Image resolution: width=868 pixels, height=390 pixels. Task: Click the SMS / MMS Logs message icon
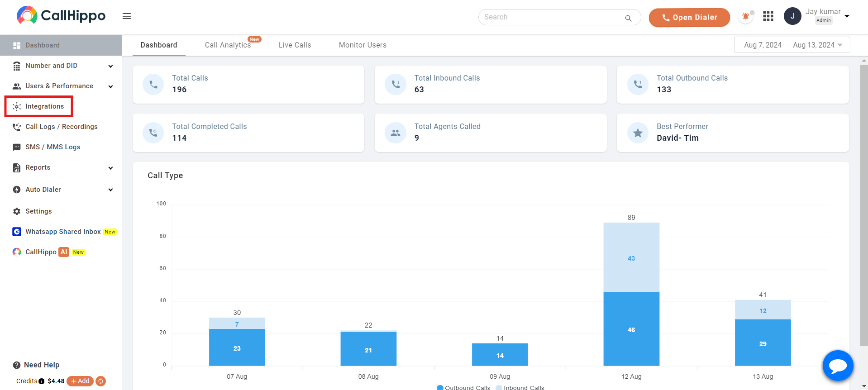pos(17,147)
